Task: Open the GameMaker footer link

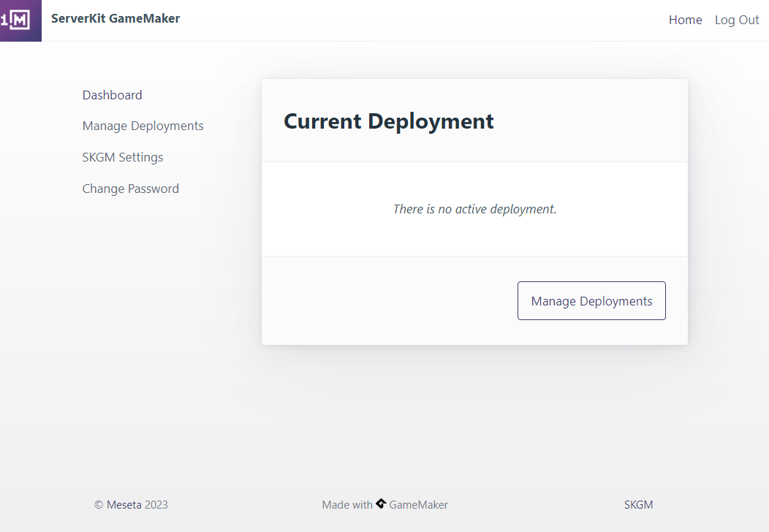Action: 418,504
